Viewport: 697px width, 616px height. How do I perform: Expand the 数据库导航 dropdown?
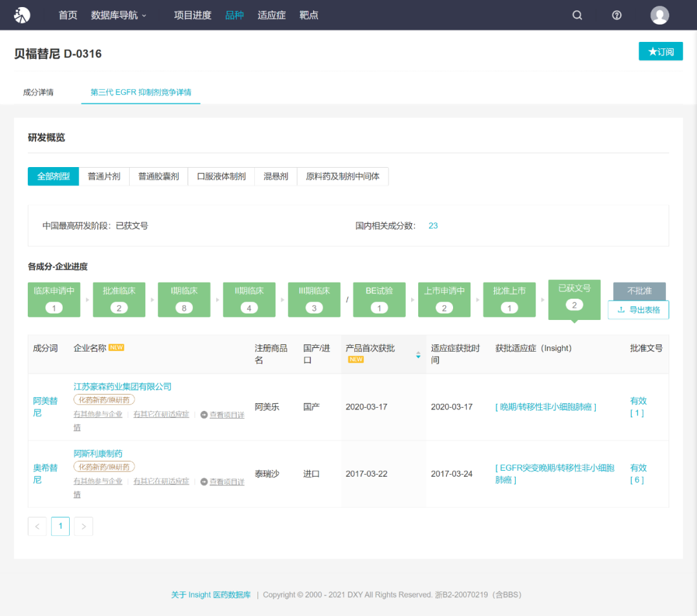[x=119, y=15]
